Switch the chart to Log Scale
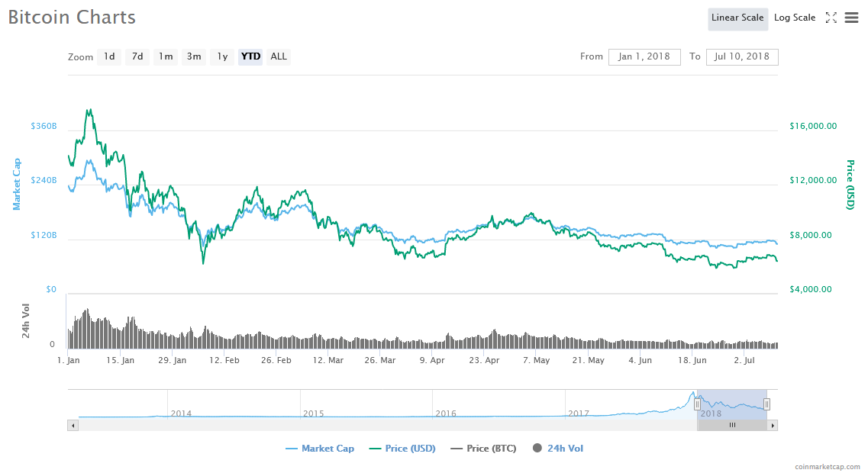Screen dimensions: 868x473 point(794,17)
